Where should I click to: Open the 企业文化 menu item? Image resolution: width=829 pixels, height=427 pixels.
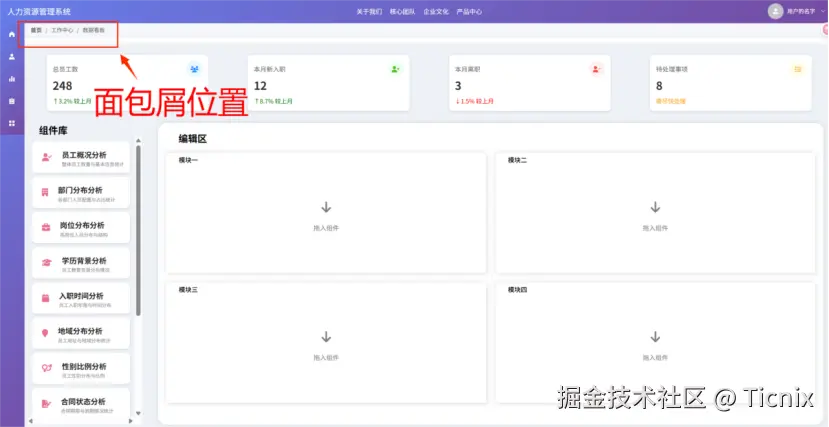point(436,12)
